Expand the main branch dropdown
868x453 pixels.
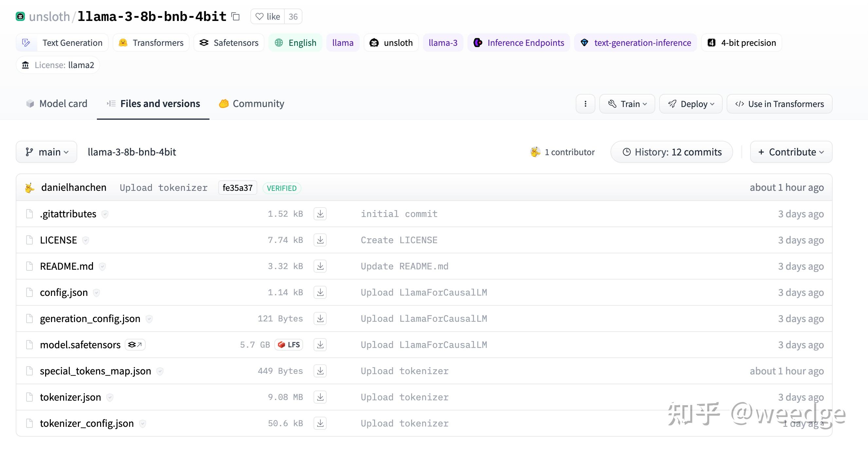click(x=47, y=152)
